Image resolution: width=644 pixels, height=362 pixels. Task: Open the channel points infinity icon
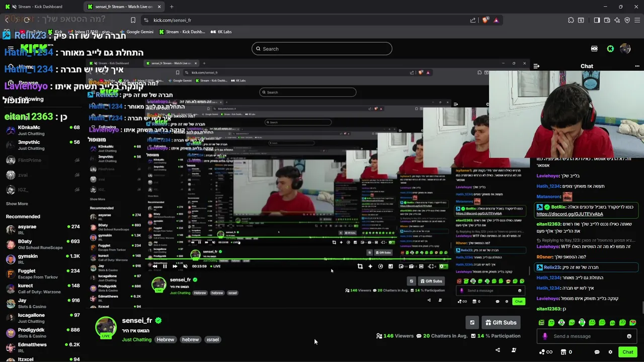coord(545,352)
